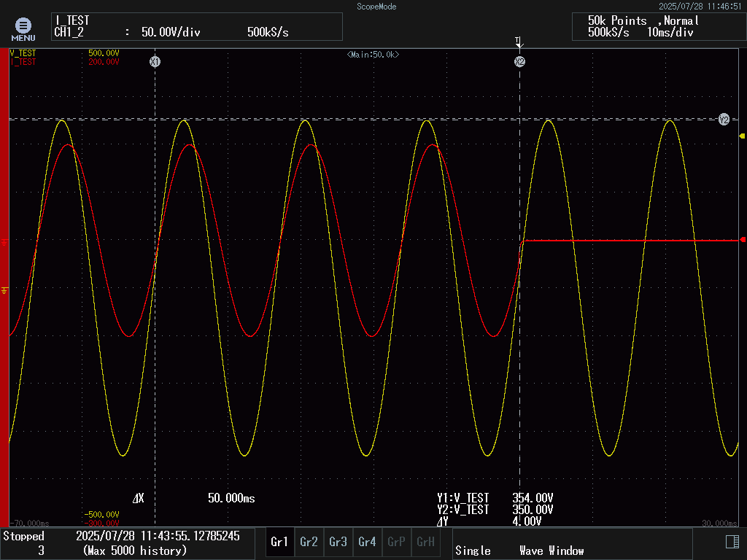Select the Gr4 display group
Image resolution: width=747 pixels, height=560 pixels.
[367, 542]
